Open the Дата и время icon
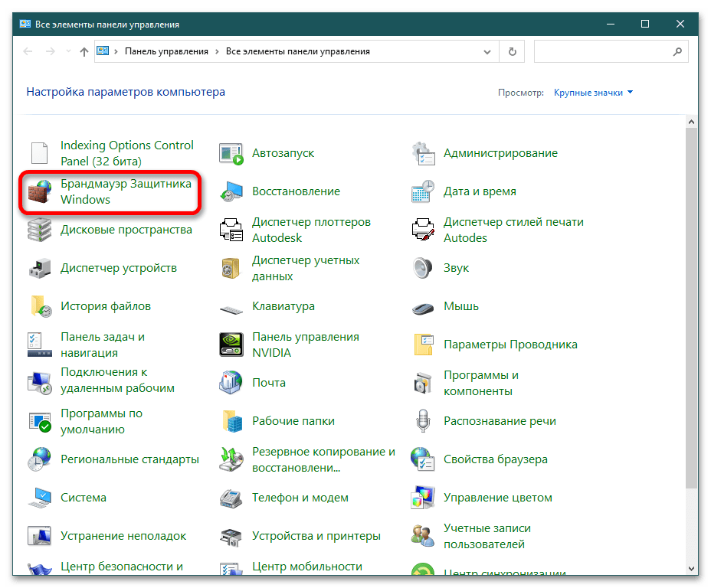Viewport: 711px width, 588px height. point(423,191)
